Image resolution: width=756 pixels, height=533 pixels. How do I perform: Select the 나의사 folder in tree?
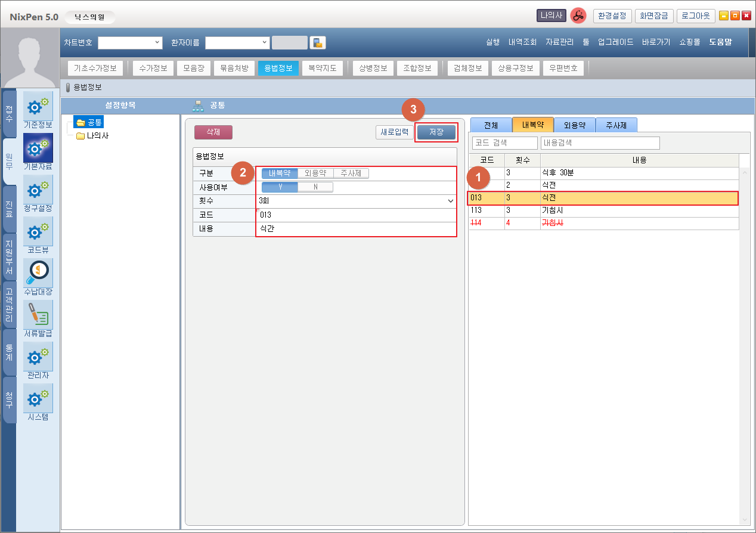click(97, 136)
